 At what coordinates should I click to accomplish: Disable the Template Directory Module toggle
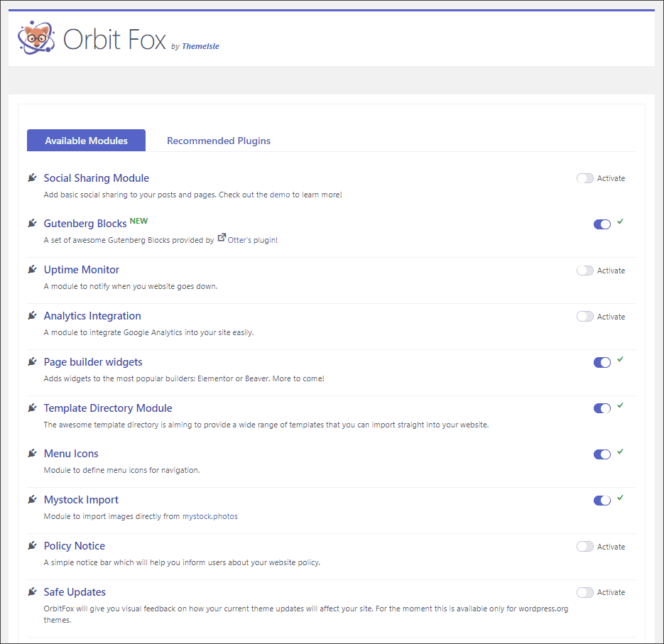tap(602, 408)
